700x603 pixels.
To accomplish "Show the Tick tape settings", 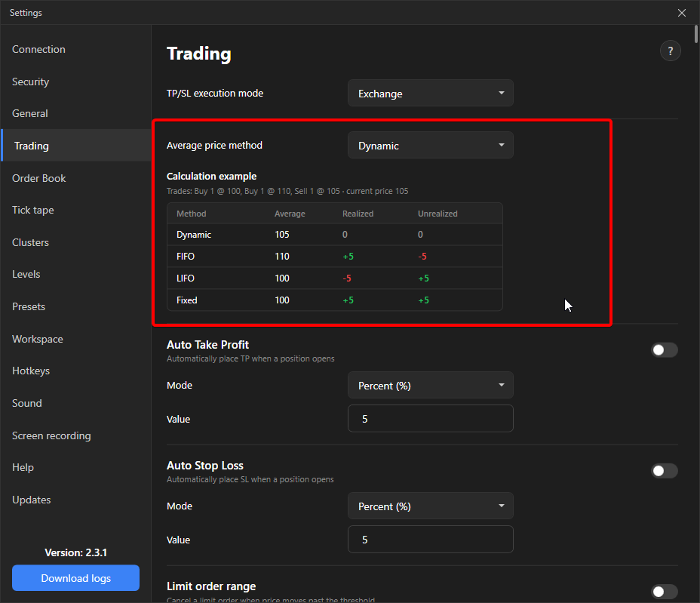I will [x=76, y=210].
